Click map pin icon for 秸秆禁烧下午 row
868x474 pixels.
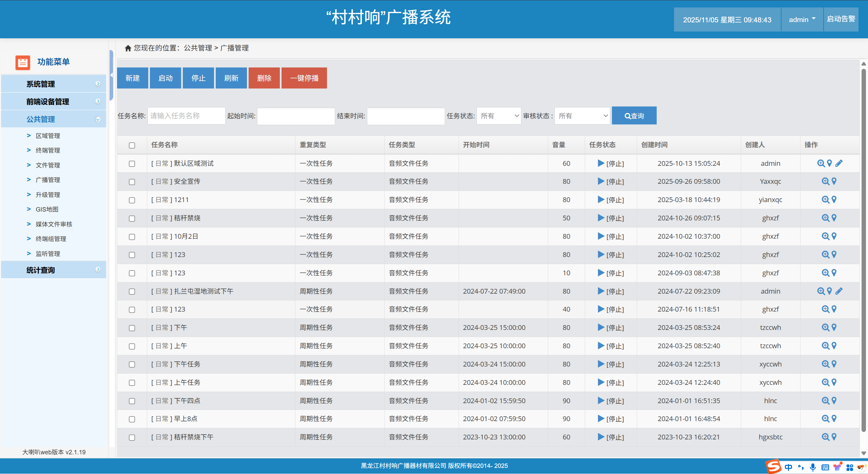pos(834,437)
